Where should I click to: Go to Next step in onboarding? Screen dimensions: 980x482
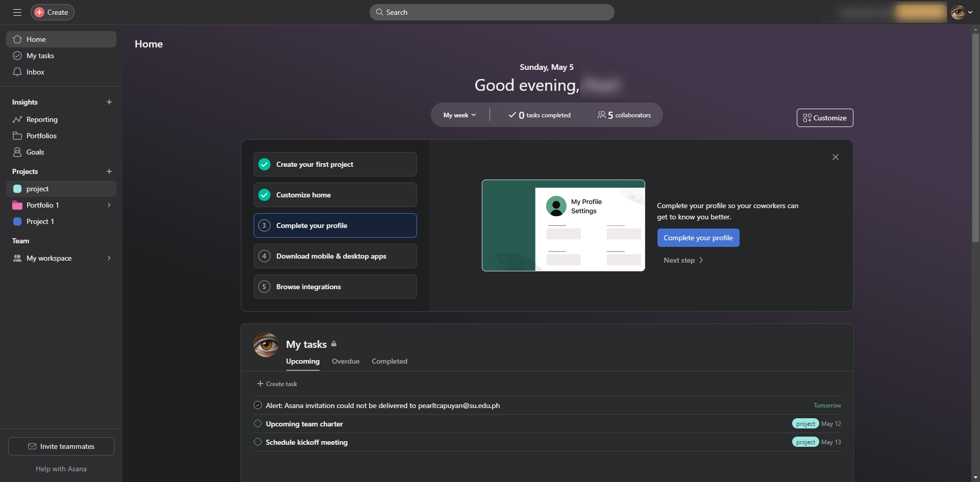pos(683,260)
